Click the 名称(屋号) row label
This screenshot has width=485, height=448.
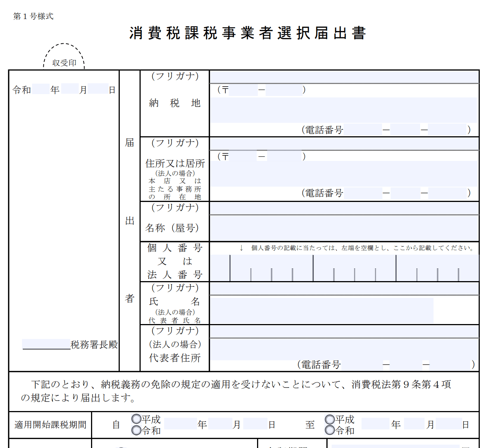coord(172,228)
